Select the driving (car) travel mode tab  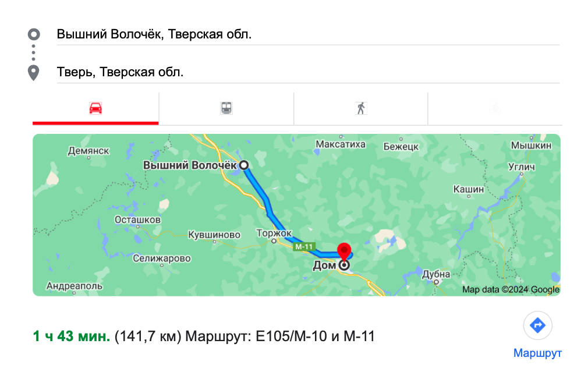pos(95,108)
